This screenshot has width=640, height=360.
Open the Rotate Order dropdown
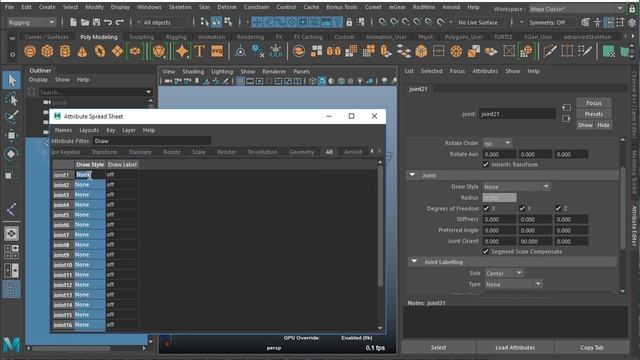point(497,143)
